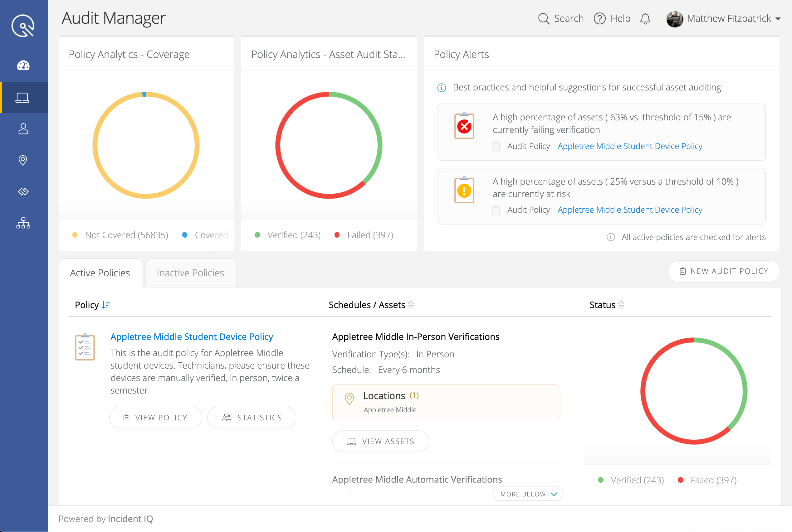
Task: Click the NEW AUDIT POLICY button
Action: coord(724,271)
